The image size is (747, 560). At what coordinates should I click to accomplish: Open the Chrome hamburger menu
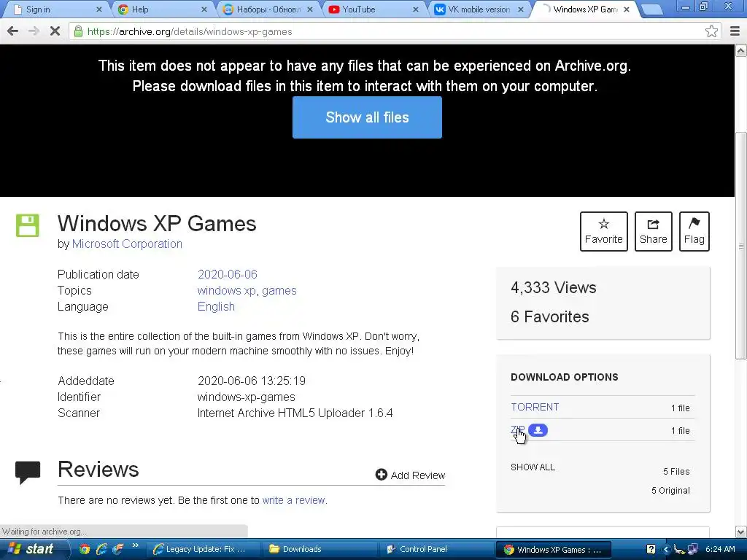click(735, 31)
